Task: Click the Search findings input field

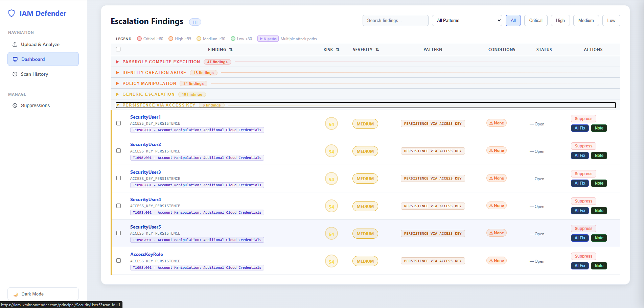Action: coord(395,21)
